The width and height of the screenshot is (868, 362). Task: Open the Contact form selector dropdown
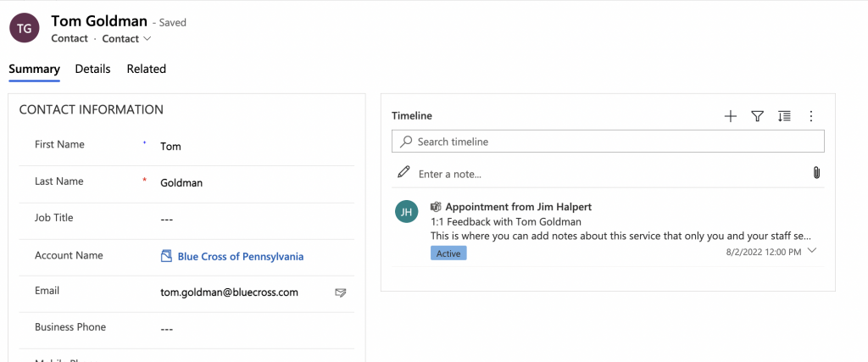(127, 39)
